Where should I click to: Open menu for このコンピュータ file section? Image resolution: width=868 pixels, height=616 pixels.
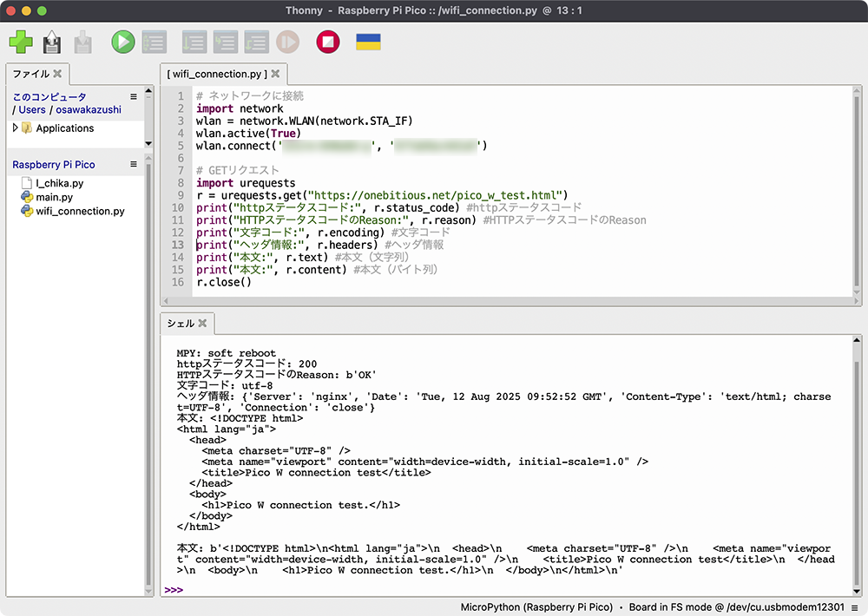pyautogui.click(x=134, y=97)
